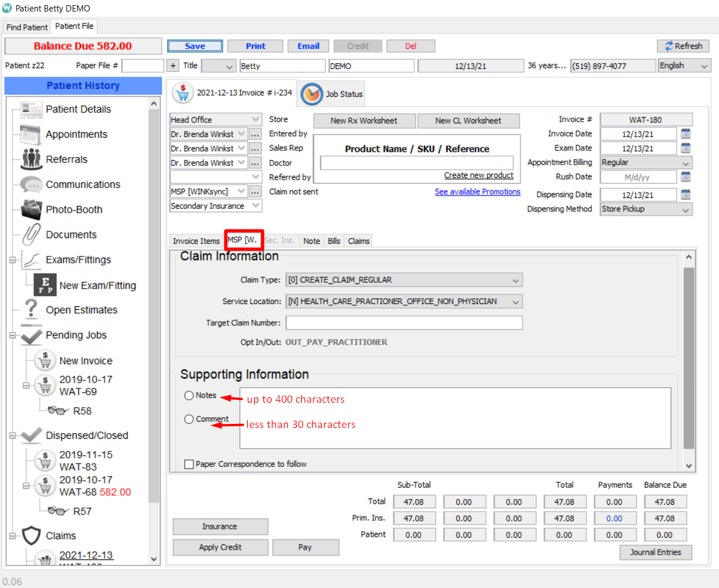Switch to the Find Patient tab
This screenshot has width=719, height=588.
[27, 27]
